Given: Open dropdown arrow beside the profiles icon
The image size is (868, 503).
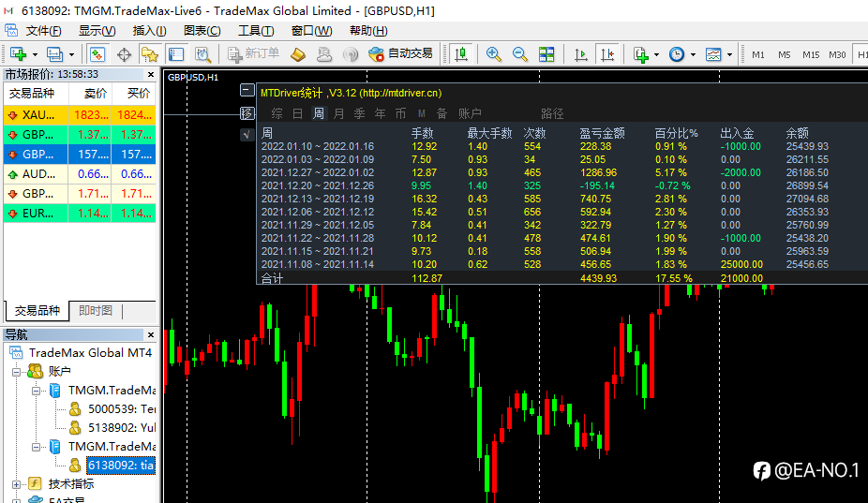Looking at the screenshot, I should [x=71, y=54].
